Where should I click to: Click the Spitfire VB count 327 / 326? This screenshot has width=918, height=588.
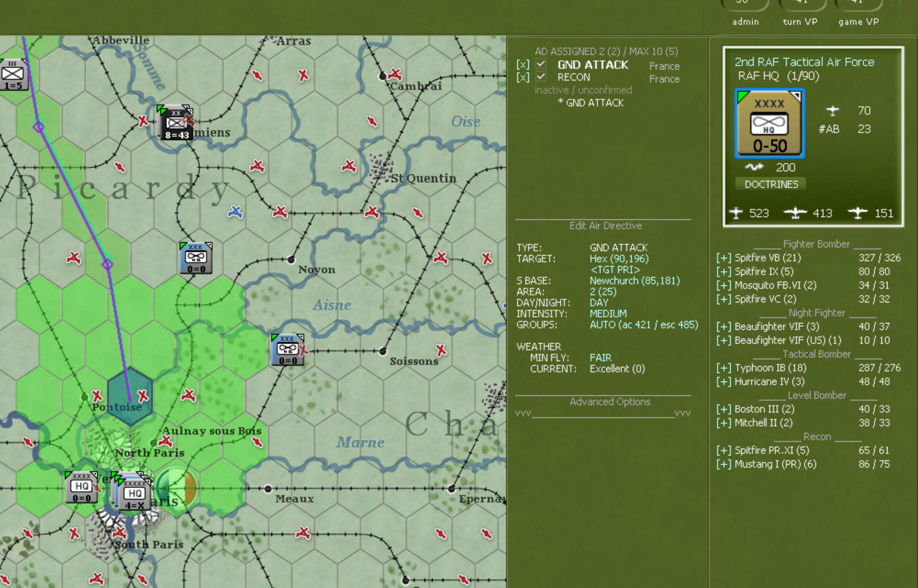(x=879, y=258)
